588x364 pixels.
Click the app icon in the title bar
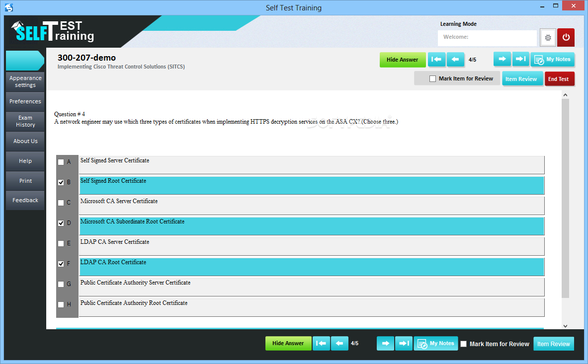(9, 7)
